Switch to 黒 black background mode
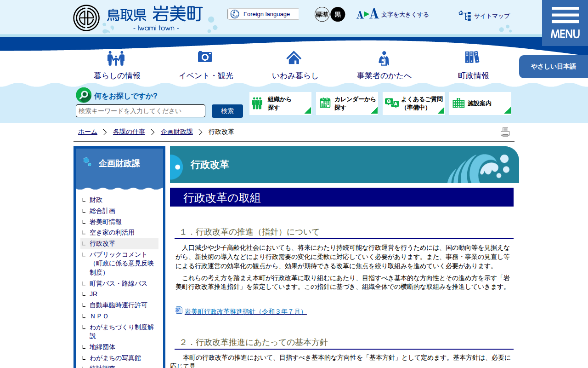Image resolution: width=588 pixels, height=368 pixels. pyautogui.click(x=338, y=14)
